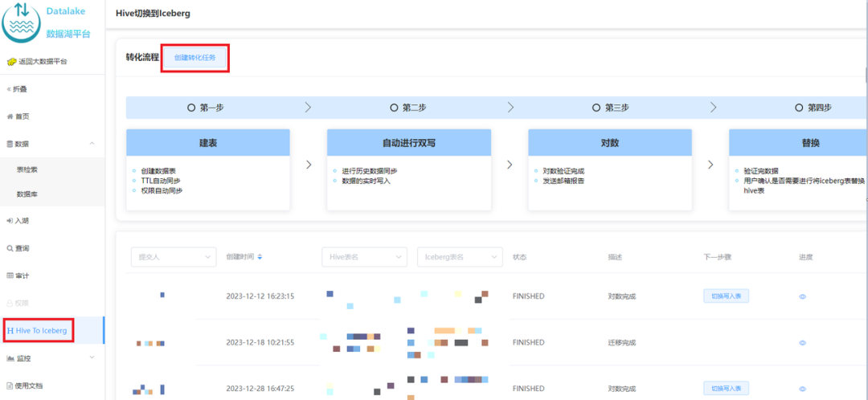
Task: Open 数据库 submenu item
Action: pos(52,194)
